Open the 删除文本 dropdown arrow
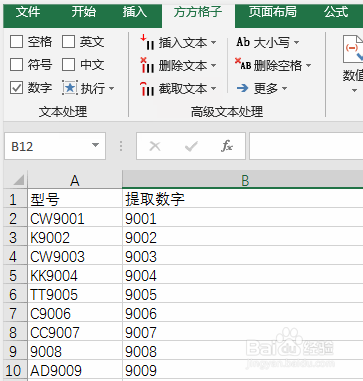 [x=213, y=65]
